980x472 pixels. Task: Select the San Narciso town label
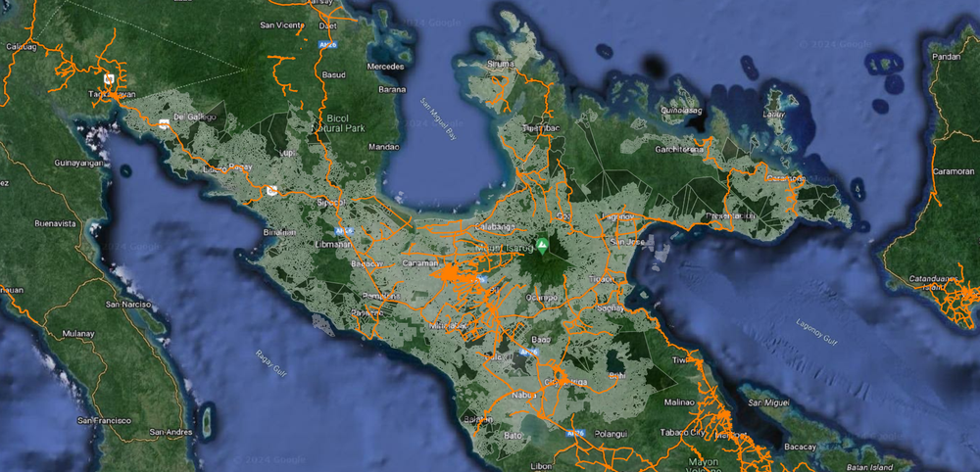pyautogui.click(x=128, y=305)
